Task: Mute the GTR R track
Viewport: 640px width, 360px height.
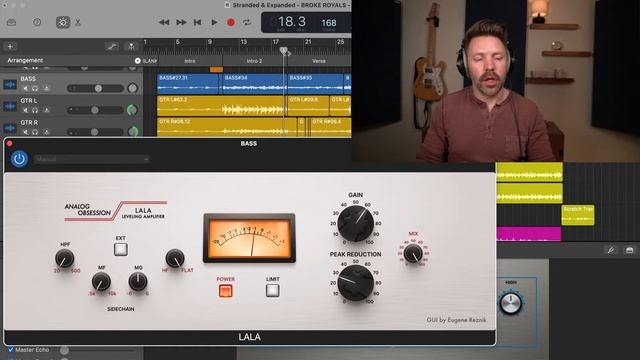Action: point(25,132)
